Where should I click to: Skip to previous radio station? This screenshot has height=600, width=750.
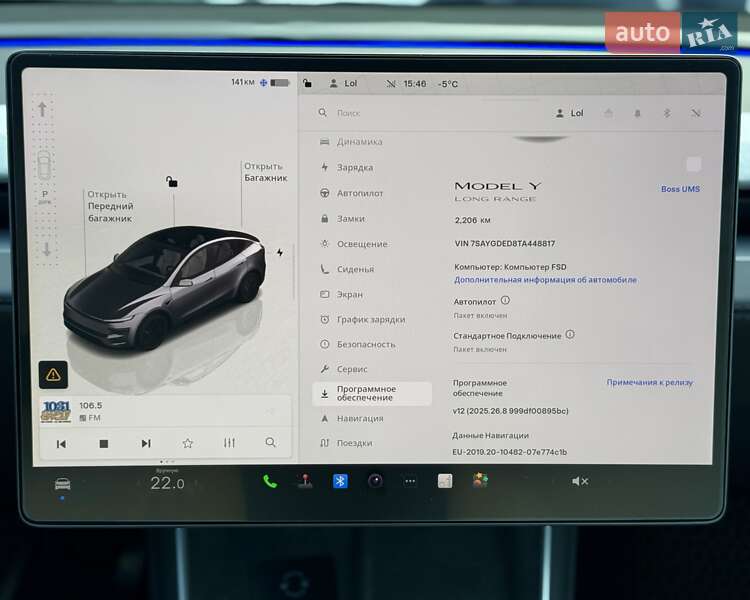pos(61,444)
